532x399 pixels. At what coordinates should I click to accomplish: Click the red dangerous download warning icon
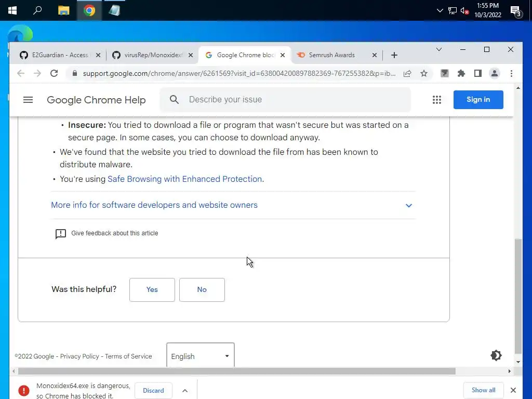tap(24, 391)
